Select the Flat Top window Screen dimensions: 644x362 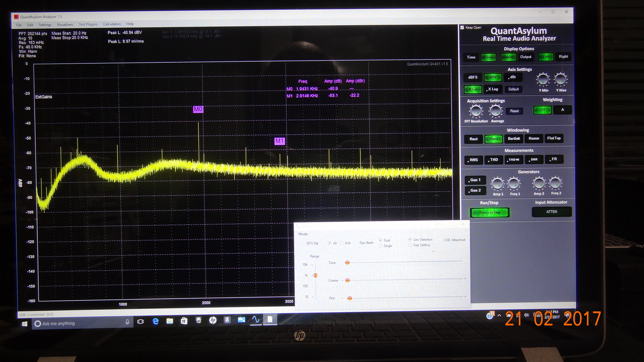click(554, 138)
